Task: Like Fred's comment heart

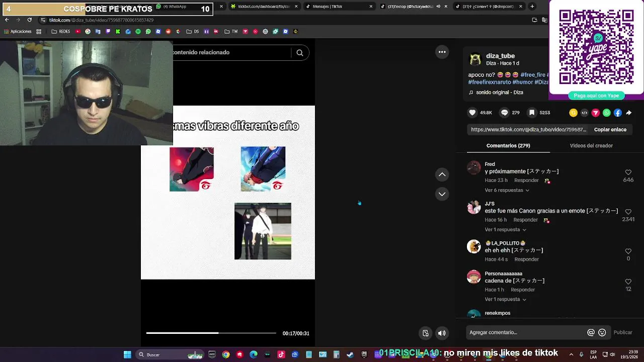Action: pos(628,172)
